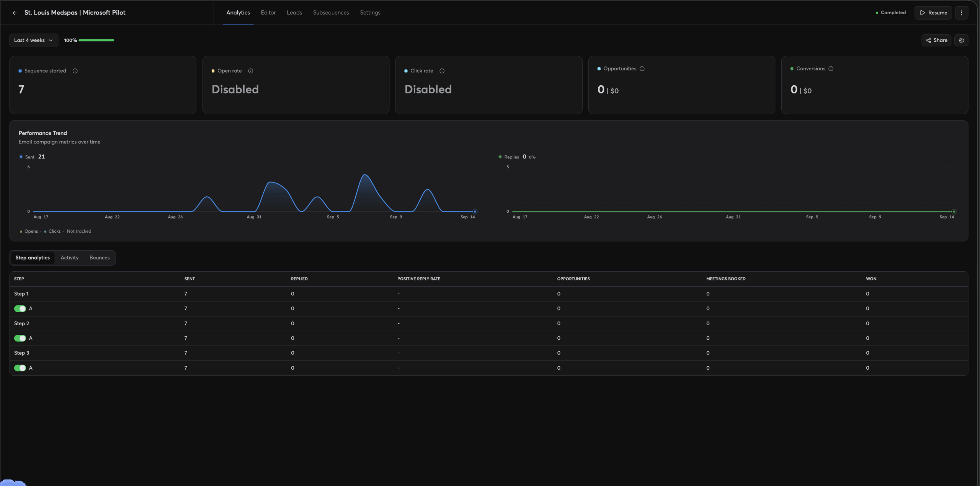Click the OPPORTUNITIES column header

coord(573,279)
